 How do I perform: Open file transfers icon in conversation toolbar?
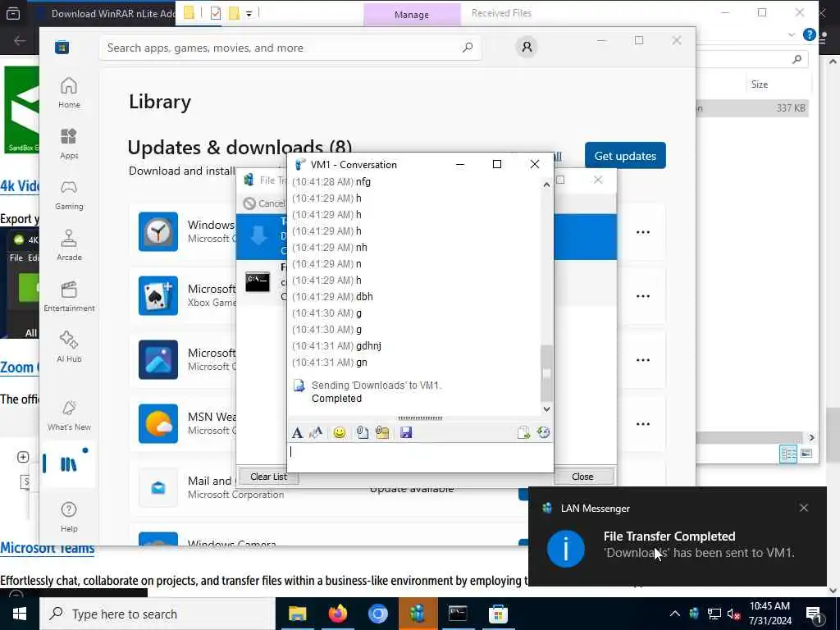click(x=523, y=432)
